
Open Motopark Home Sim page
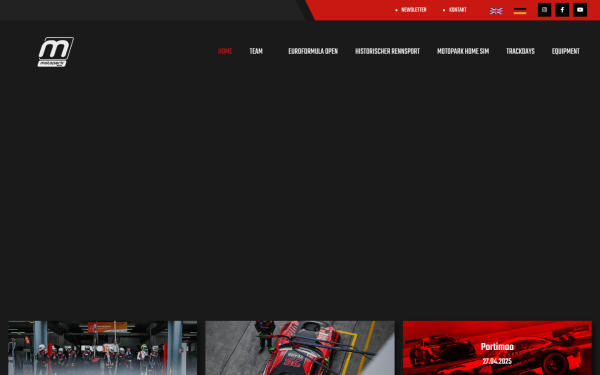coord(463,51)
